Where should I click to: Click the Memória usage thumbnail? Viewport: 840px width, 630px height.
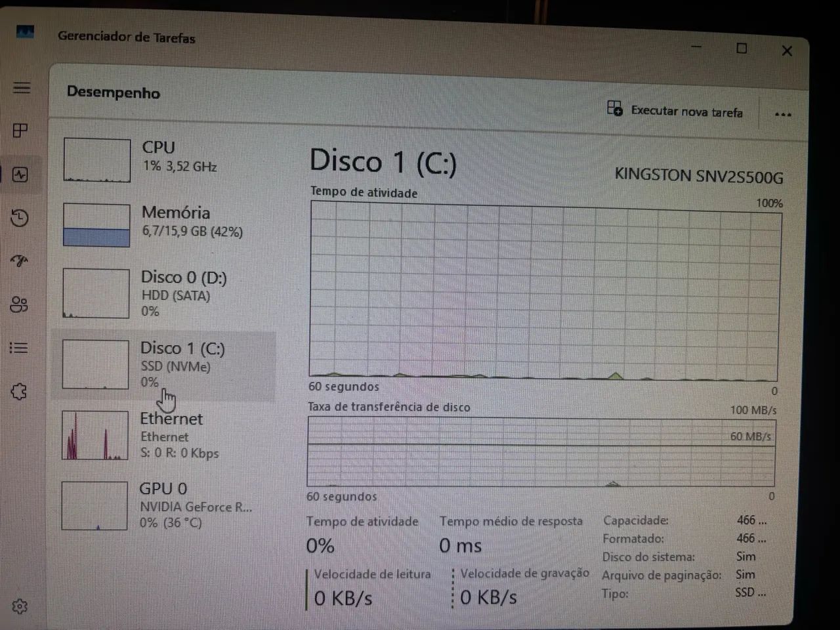pos(96,225)
